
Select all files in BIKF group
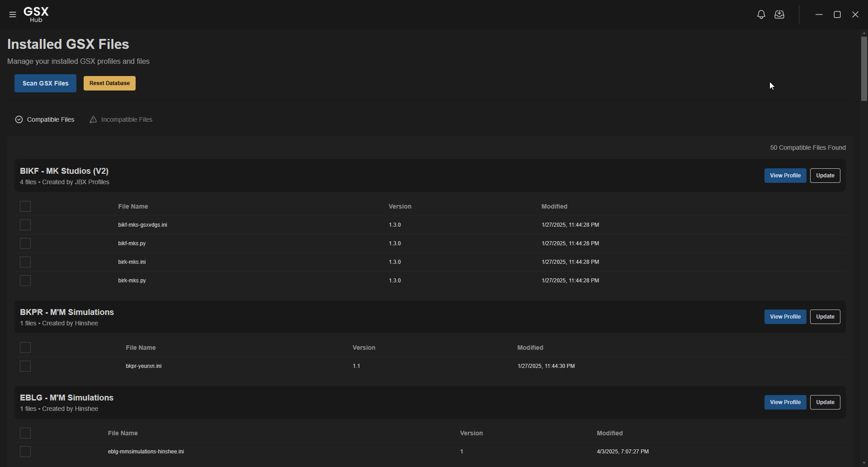point(25,206)
